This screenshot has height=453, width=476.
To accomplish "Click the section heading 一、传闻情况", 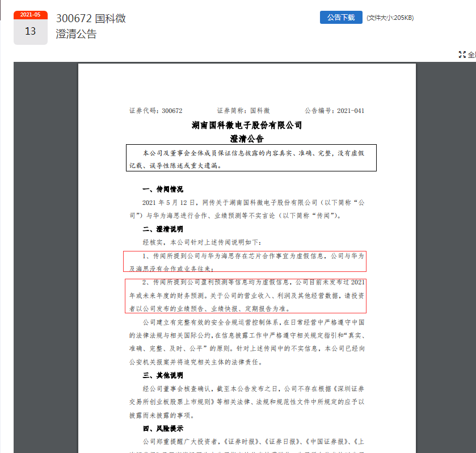I will (x=162, y=189).
